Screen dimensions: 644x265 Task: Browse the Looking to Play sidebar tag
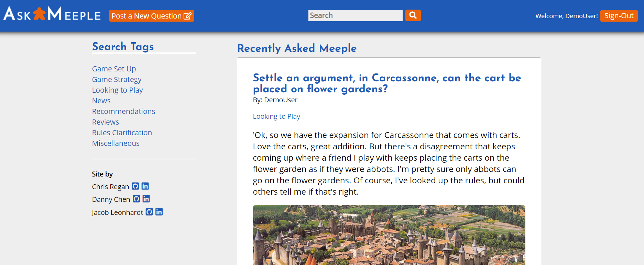[117, 90]
